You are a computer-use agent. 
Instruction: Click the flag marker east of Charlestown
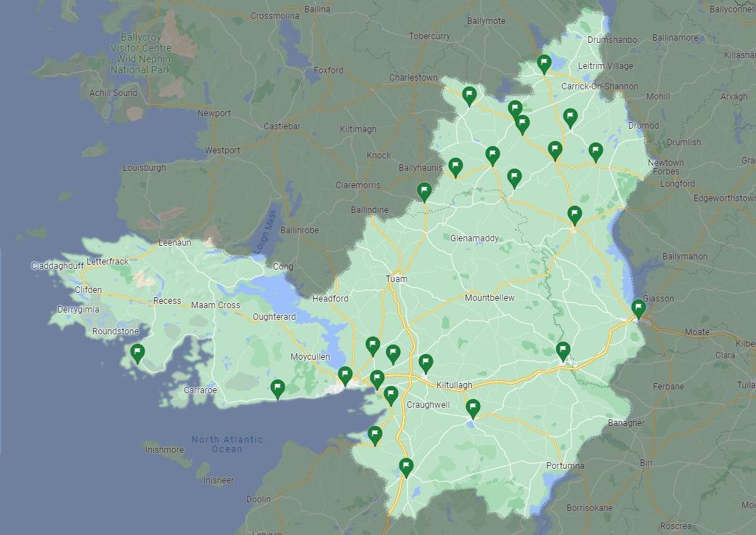[470, 95]
